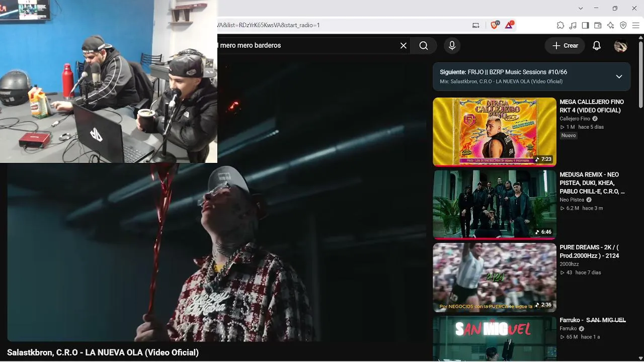Click the webcam overlay in the corner
Image resolution: width=644 pixels, height=362 pixels.
tap(109, 81)
